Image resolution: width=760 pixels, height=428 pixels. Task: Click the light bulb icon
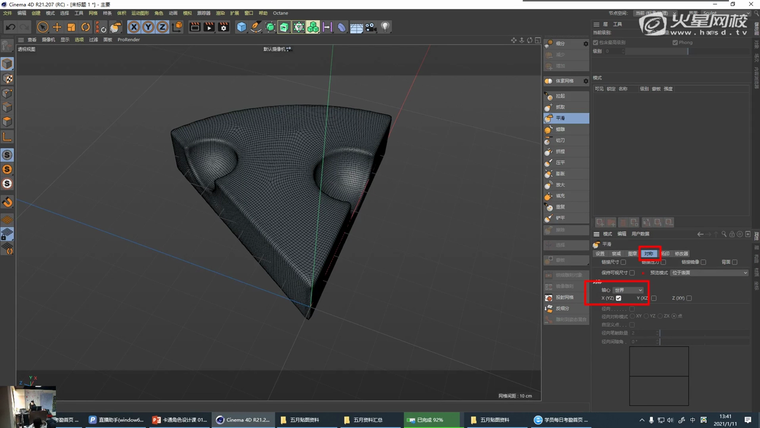click(387, 27)
